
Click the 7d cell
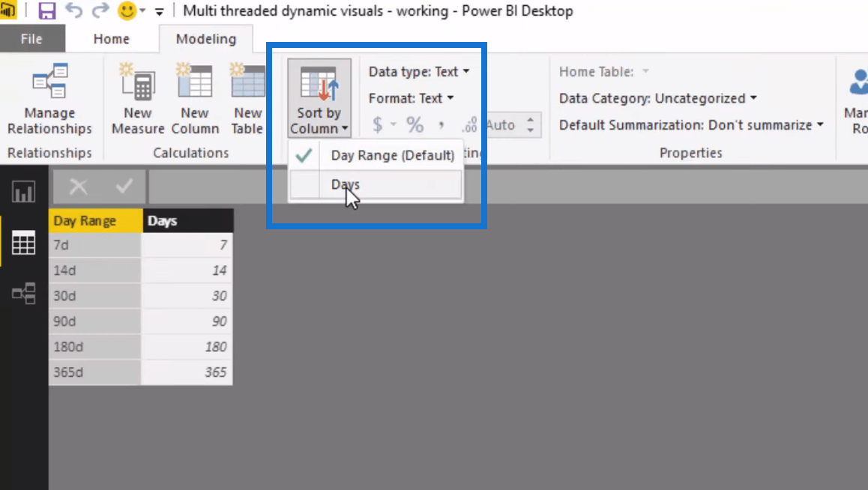pos(94,245)
